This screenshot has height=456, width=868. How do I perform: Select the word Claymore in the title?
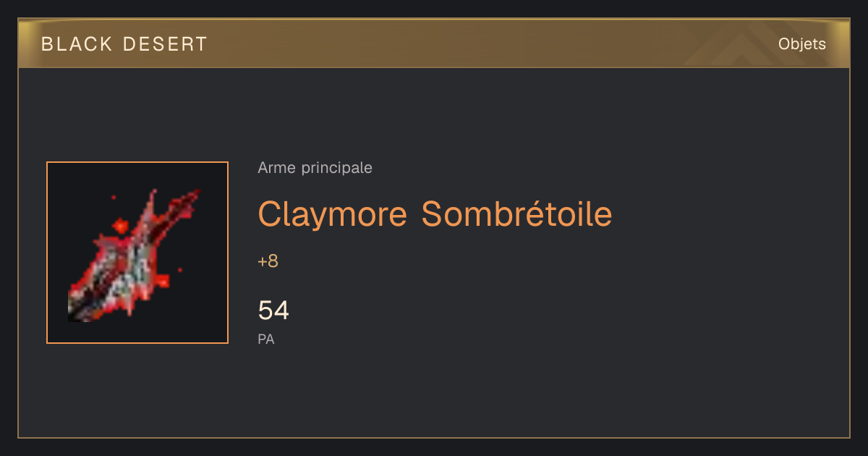coord(333,214)
